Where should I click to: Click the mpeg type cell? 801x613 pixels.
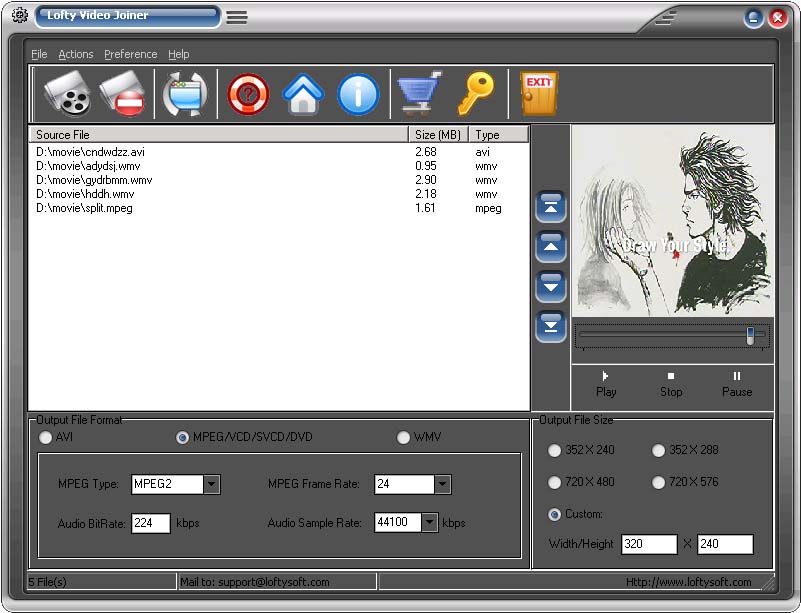488,208
